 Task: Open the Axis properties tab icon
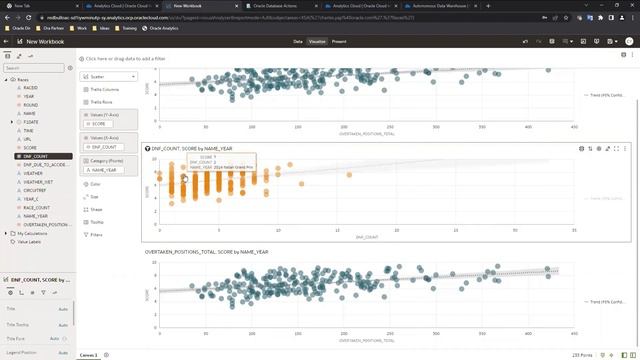21,293
